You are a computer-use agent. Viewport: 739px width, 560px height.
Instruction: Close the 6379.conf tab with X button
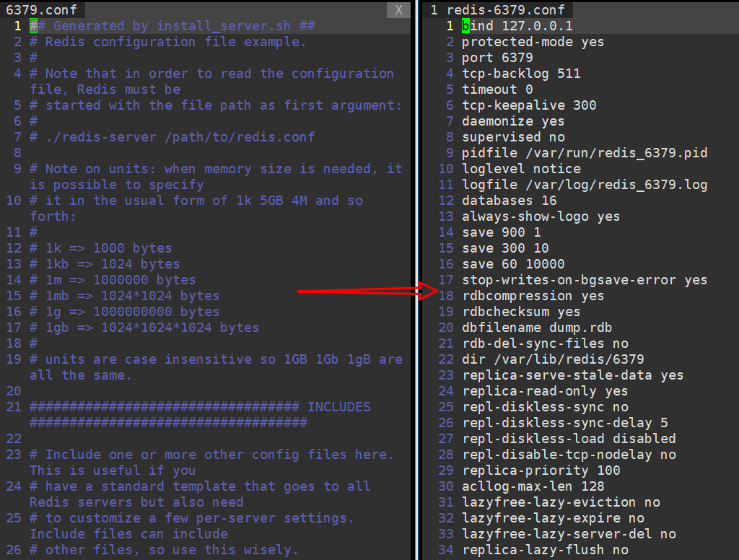[398, 10]
